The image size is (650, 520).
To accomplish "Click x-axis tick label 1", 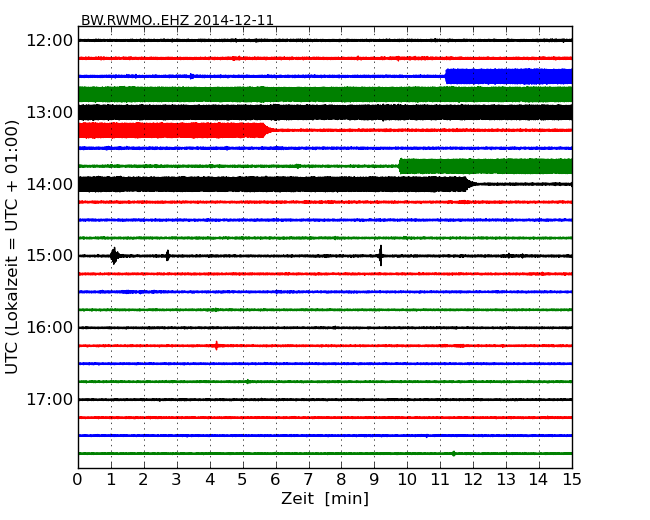I will point(111,480).
